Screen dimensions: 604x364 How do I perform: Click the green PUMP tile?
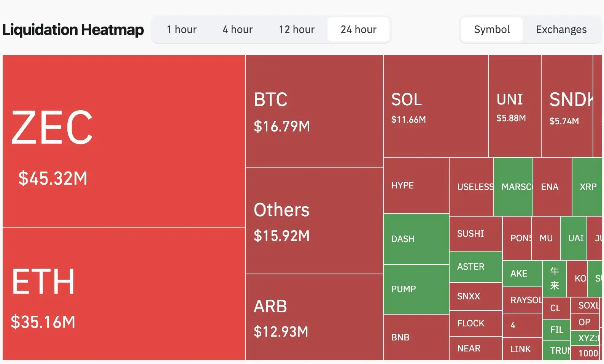coord(416,289)
